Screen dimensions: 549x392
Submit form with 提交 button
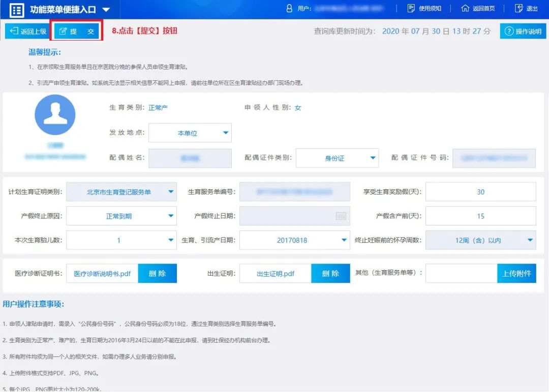77,31
